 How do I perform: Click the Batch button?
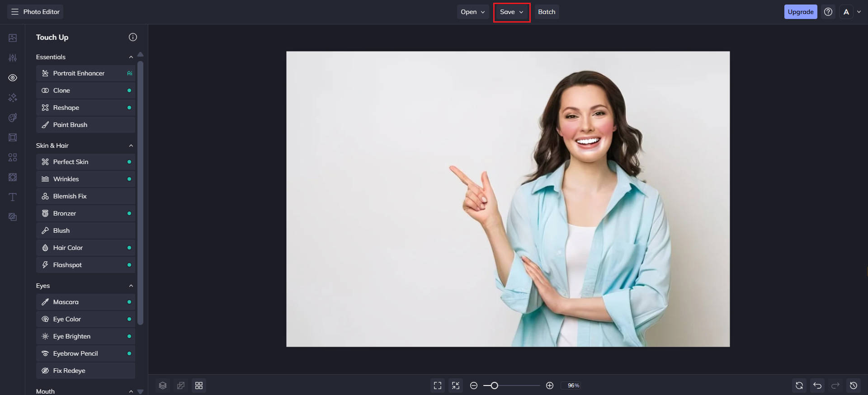click(x=547, y=12)
